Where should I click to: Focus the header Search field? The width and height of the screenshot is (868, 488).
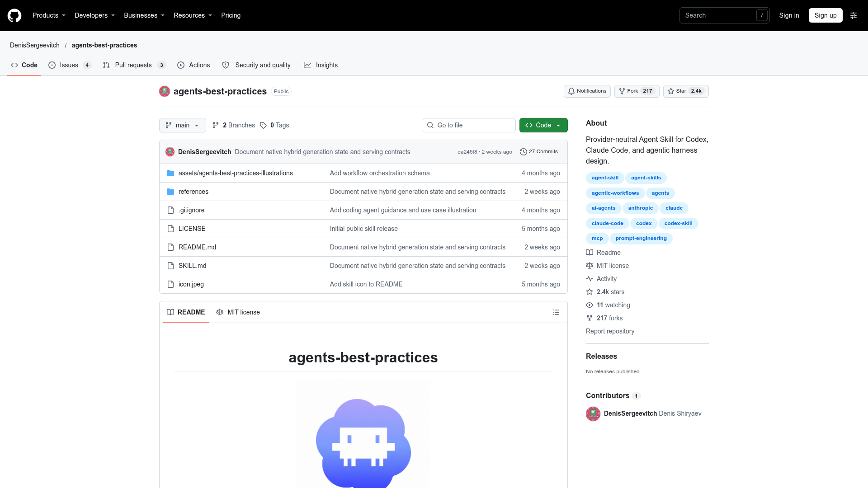pyautogui.click(x=725, y=15)
